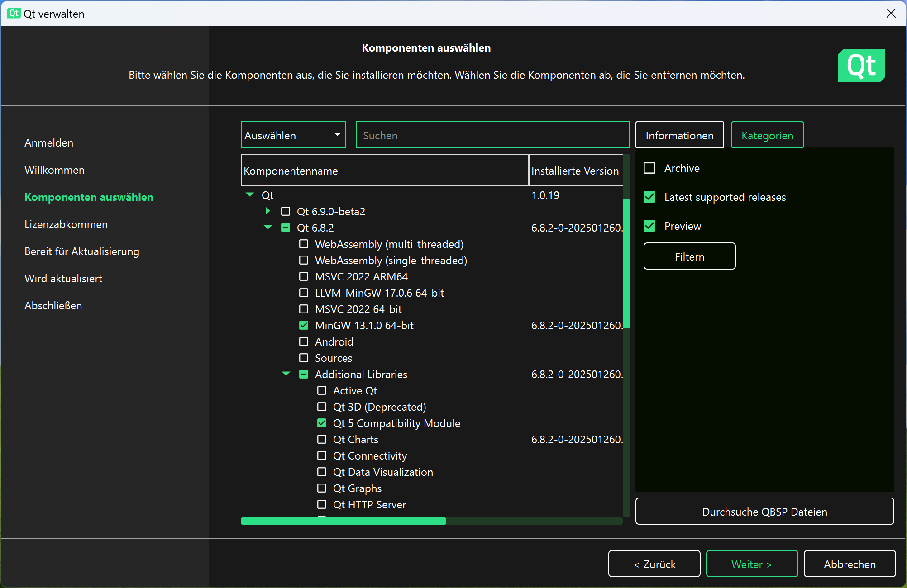Screen dimensions: 907x588
Task: Click the vertical scrollbar of component list
Action: click(x=626, y=263)
